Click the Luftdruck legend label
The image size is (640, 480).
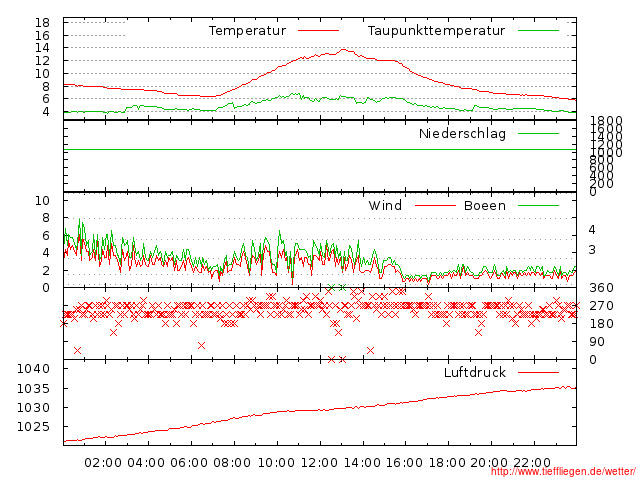[475, 372]
